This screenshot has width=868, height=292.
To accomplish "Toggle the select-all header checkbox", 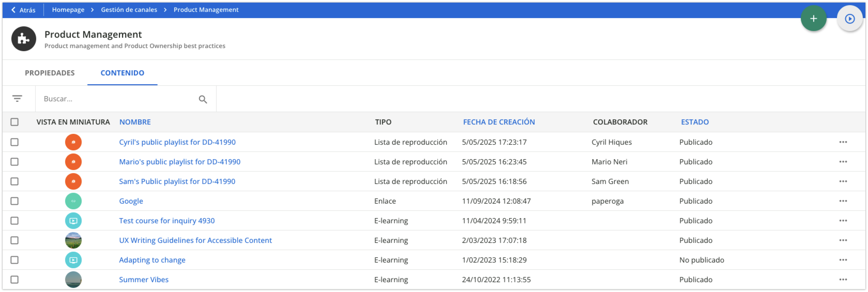I will [x=14, y=122].
